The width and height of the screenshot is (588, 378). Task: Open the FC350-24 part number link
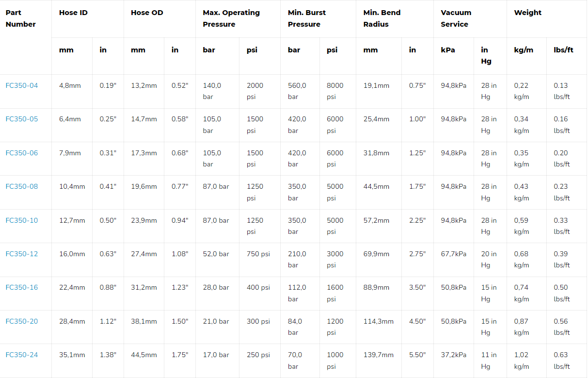point(22,355)
